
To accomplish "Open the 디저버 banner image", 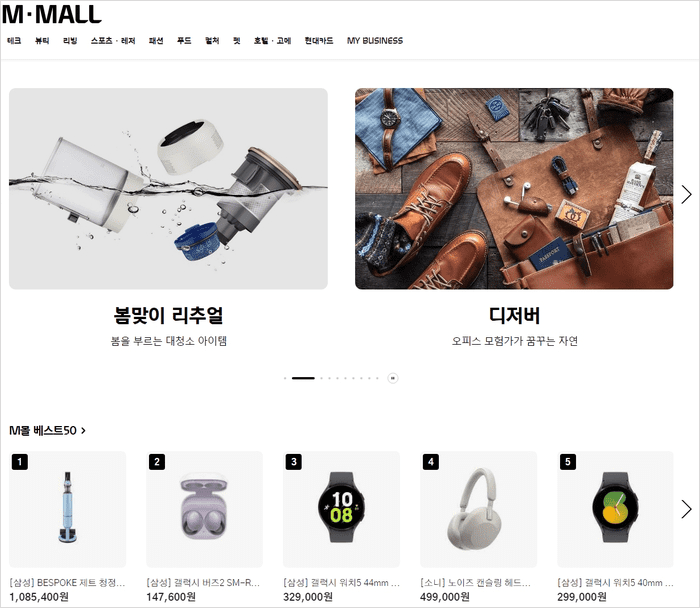I will point(514,188).
